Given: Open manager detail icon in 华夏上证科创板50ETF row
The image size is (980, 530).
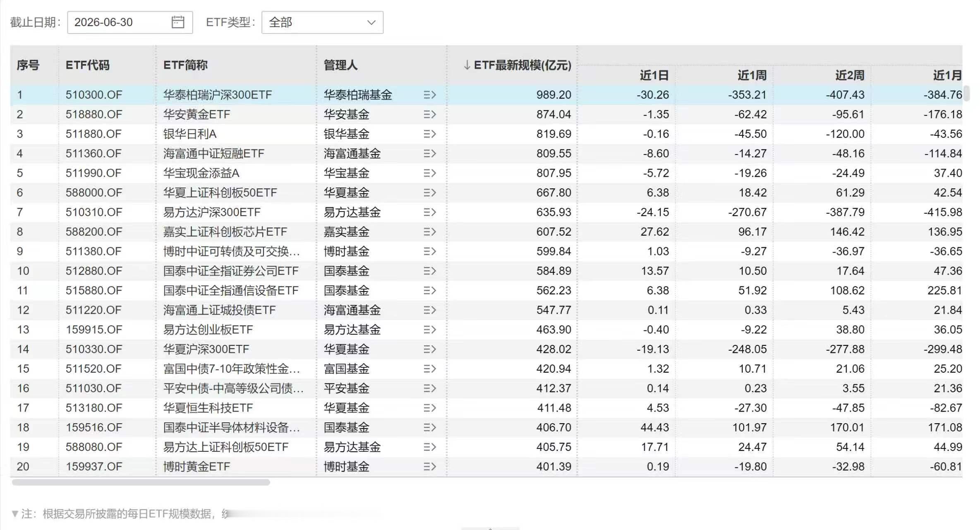Looking at the screenshot, I should 430,193.
